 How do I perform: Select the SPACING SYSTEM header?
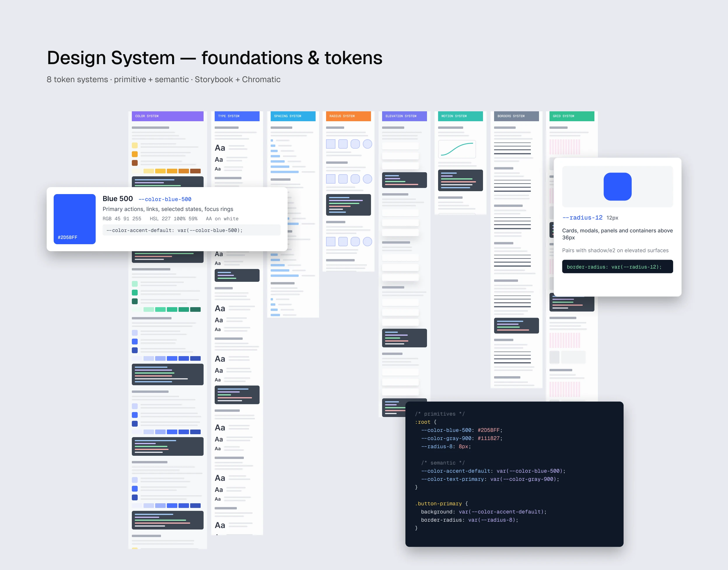[x=293, y=116]
